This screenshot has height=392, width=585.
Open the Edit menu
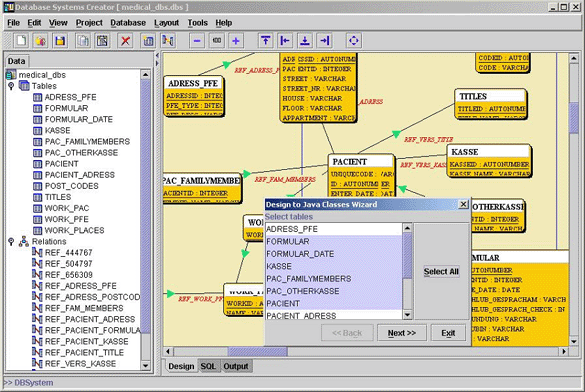click(34, 23)
